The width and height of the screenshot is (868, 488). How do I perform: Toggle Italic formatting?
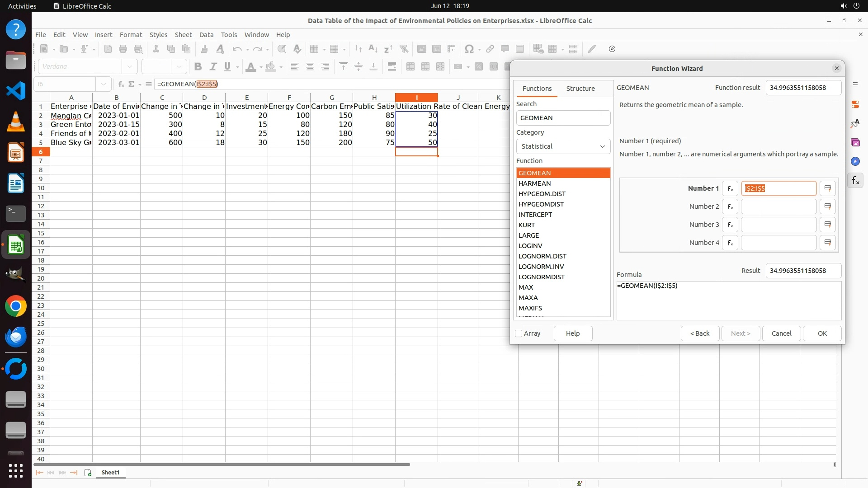(212, 66)
